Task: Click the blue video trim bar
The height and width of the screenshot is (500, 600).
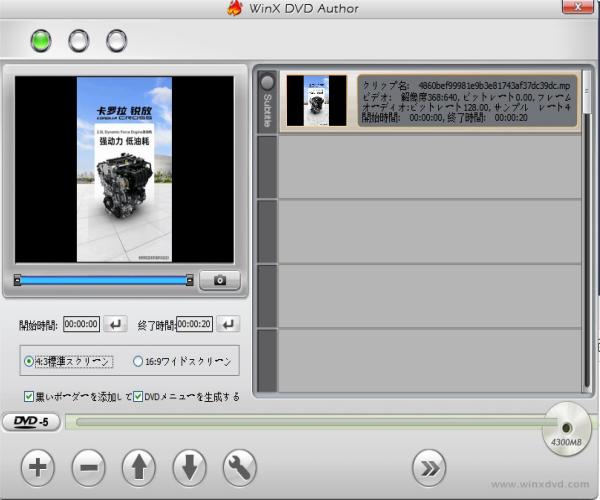Action: (x=103, y=280)
